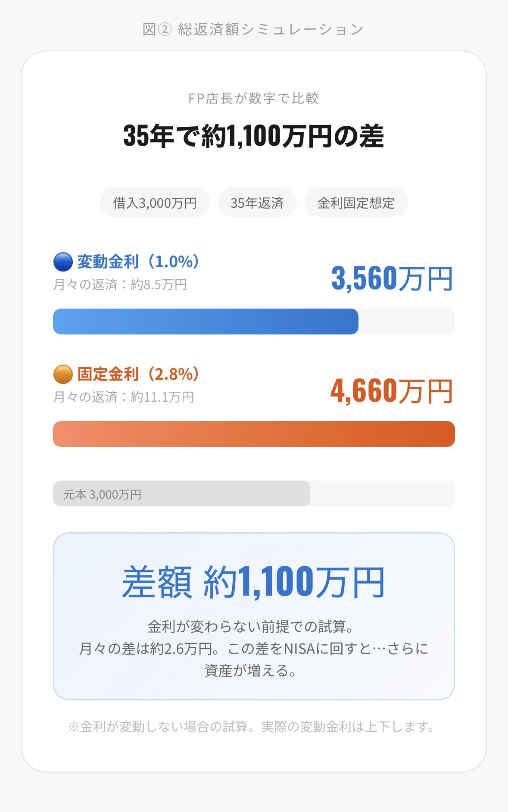Viewport: 508px width, 812px height.
Task: Select the 35年返済 pill tag
Action: coord(257,202)
